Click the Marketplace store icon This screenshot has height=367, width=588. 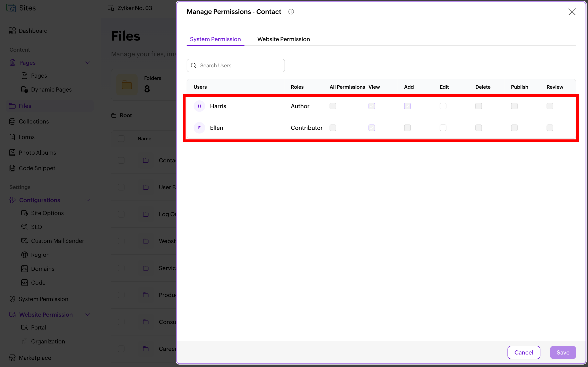click(12, 358)
